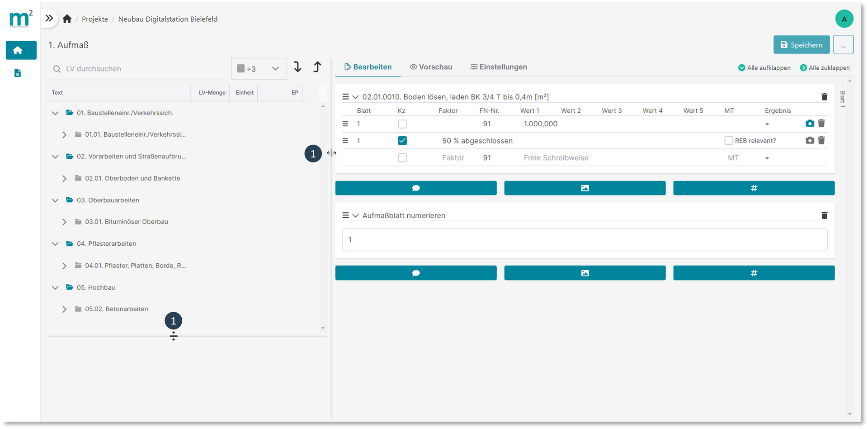The image size is (868, 429).
Task: Collapse all positions via Alle zuklappen
Action: click(x=824, y=67)
